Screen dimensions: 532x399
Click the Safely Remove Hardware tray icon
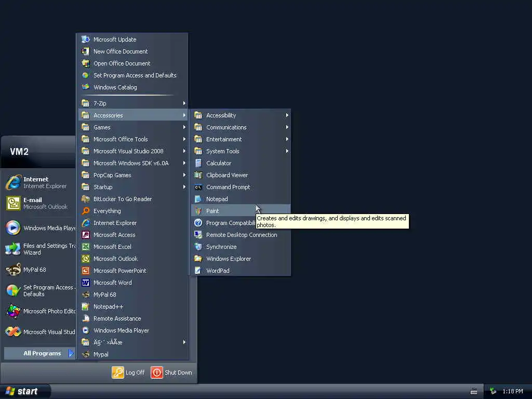pyautogui.click(x=493, y=392)
